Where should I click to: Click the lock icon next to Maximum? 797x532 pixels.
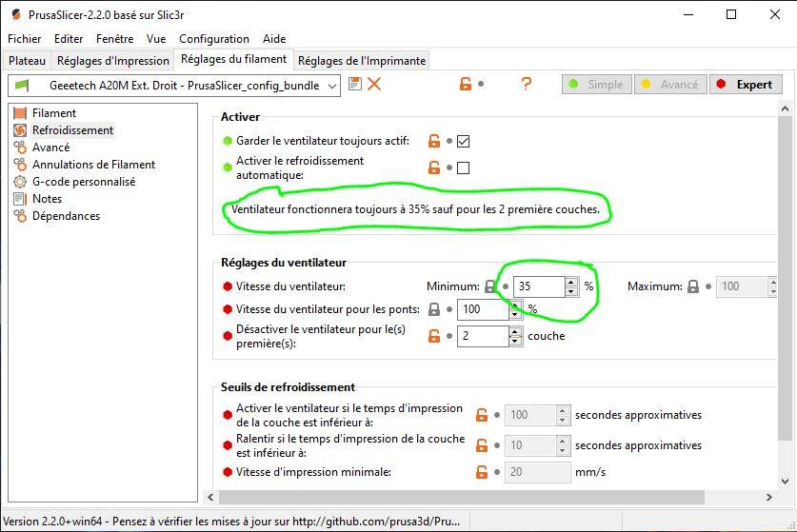(693, 286)
